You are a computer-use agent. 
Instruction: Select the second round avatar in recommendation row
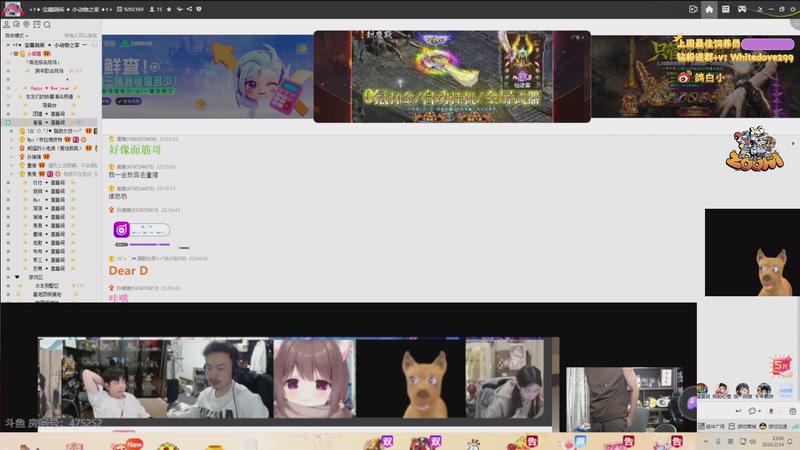721,389
